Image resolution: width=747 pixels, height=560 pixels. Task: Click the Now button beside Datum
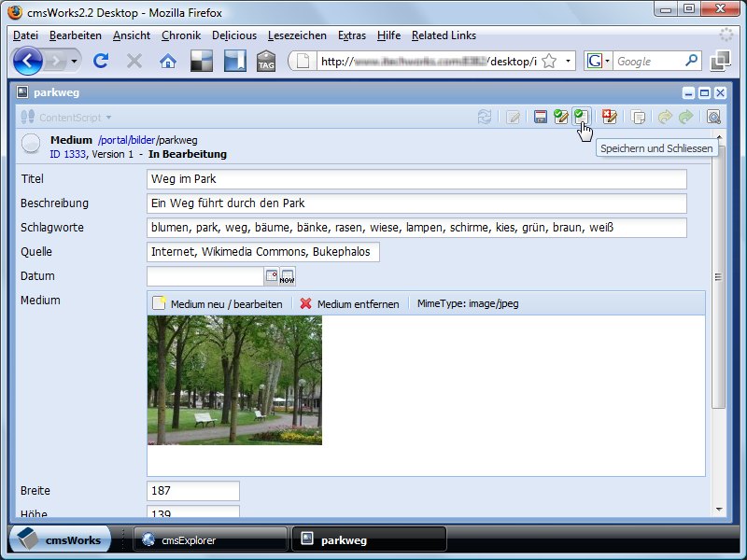(288, 276)
